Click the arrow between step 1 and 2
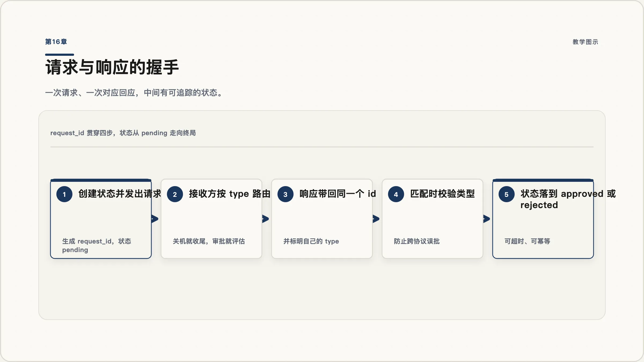The image size is (644, 362). pyautogui.click(x=155, y=219)
